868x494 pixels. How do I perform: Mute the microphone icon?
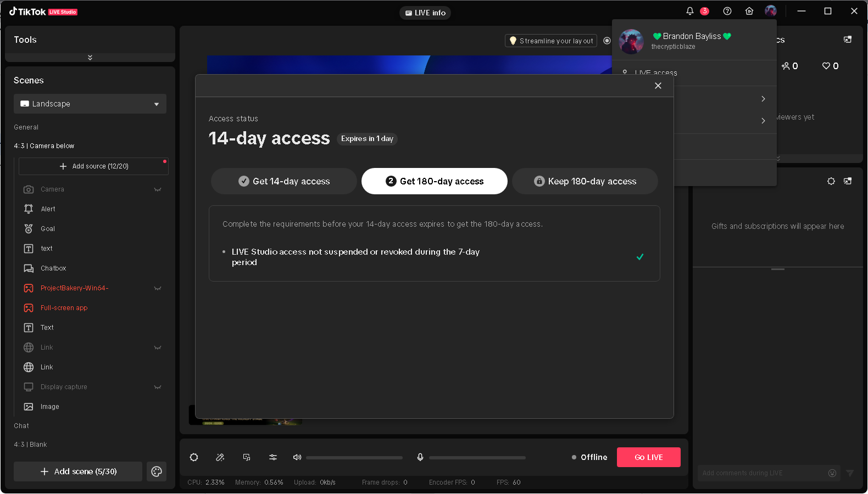pyautogui.click(x=420, y=457)
